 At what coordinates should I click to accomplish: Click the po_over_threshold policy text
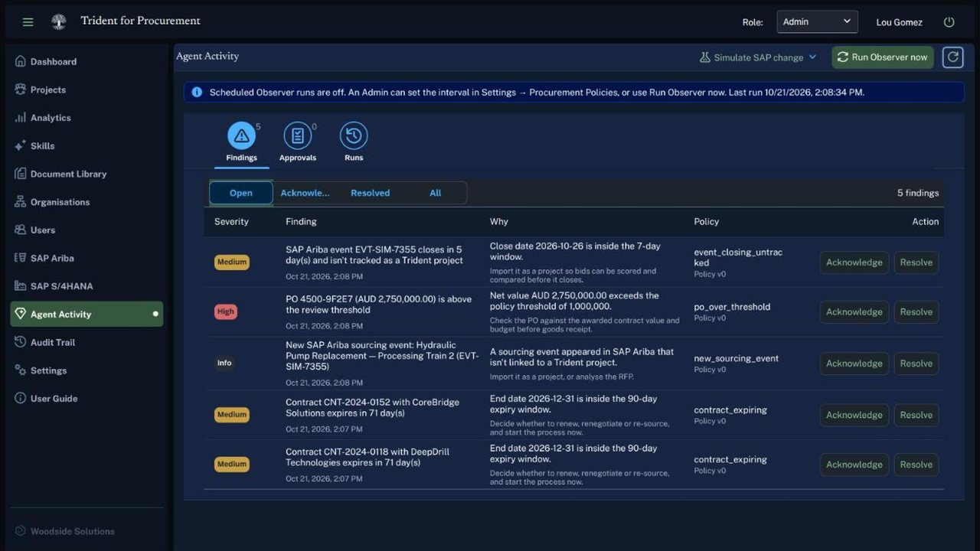[732, 307]
